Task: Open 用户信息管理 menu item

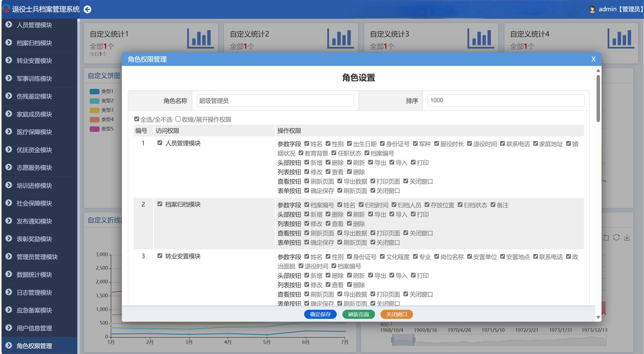Action: point(34,328)
